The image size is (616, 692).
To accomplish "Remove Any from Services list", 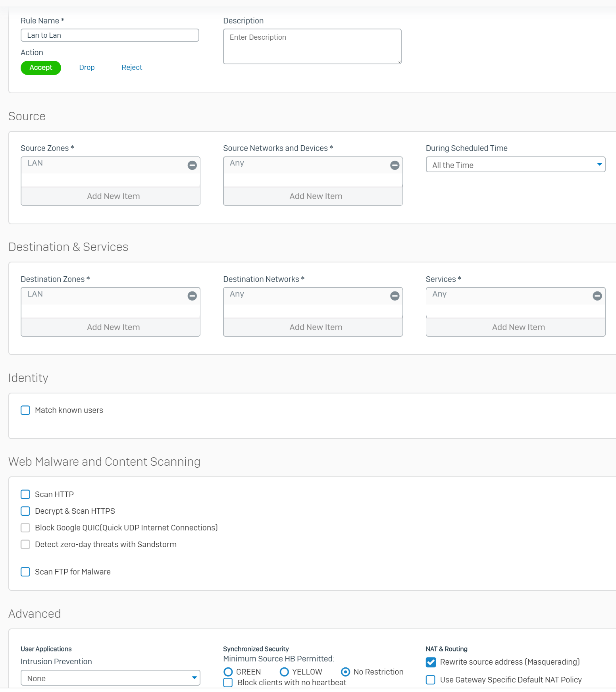I will pyautogui.click(x=597, y=296).
